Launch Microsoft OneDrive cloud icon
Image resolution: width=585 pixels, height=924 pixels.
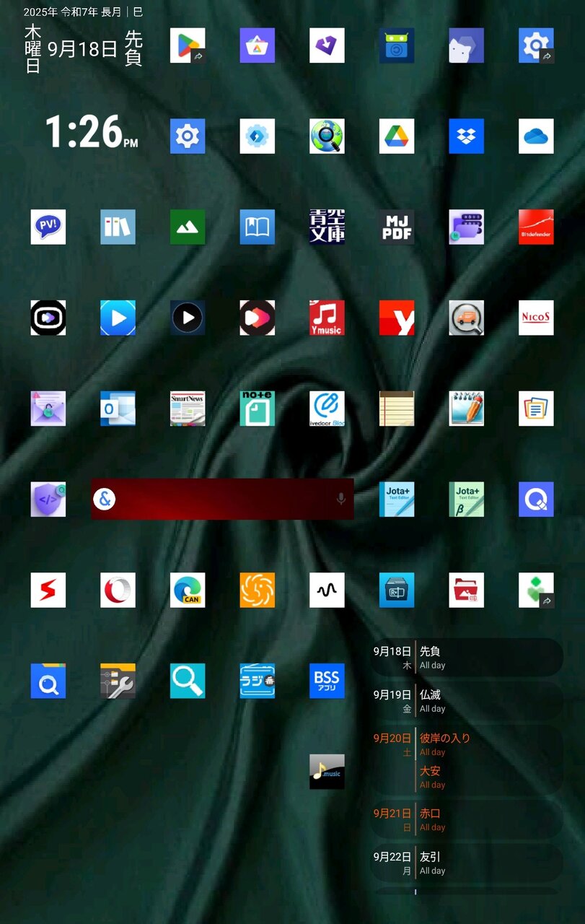pos(536,136)
